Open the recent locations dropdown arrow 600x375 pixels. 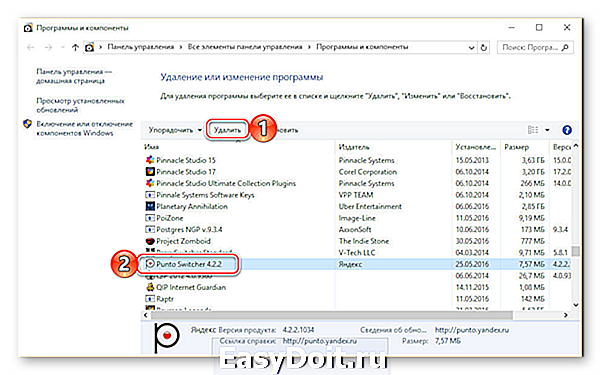[x=63, y=47]
